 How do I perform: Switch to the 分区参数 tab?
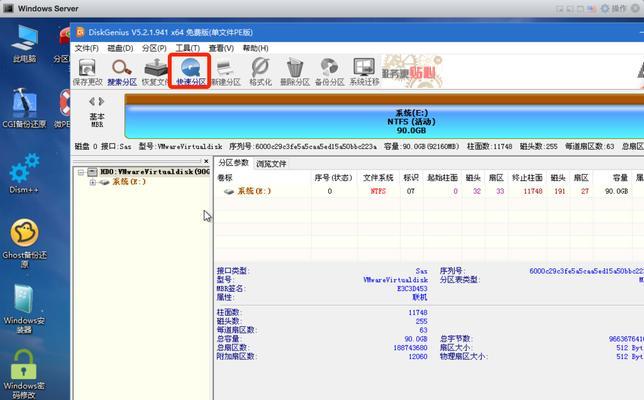tap(233, 163)
